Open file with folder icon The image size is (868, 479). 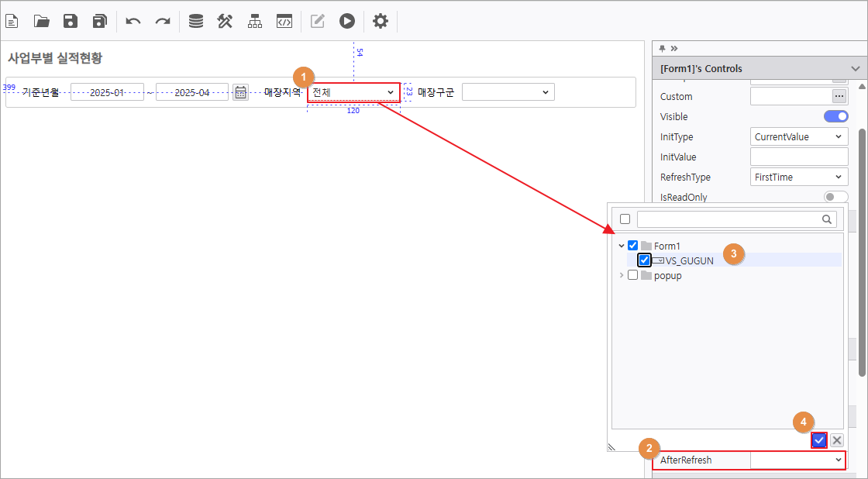41,21
